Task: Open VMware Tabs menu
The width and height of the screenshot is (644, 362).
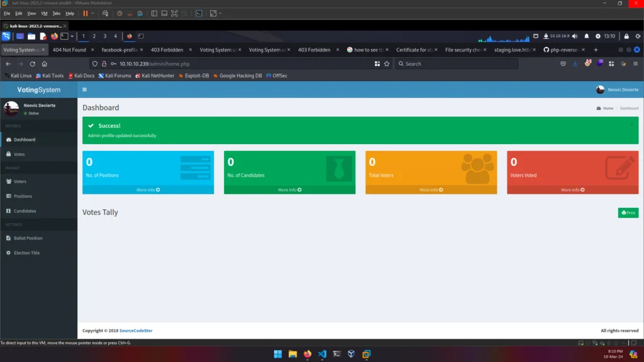Action: 56,14
